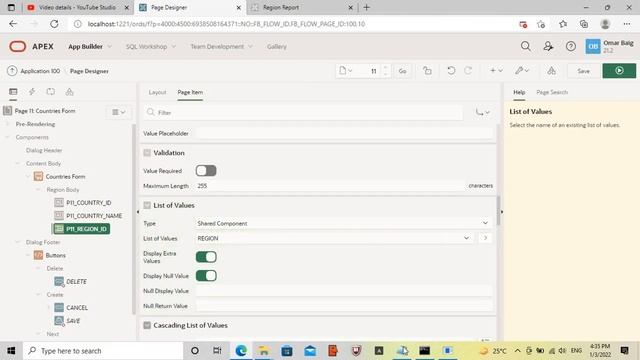Switch to the YouTube Studio browser tab

78,7
